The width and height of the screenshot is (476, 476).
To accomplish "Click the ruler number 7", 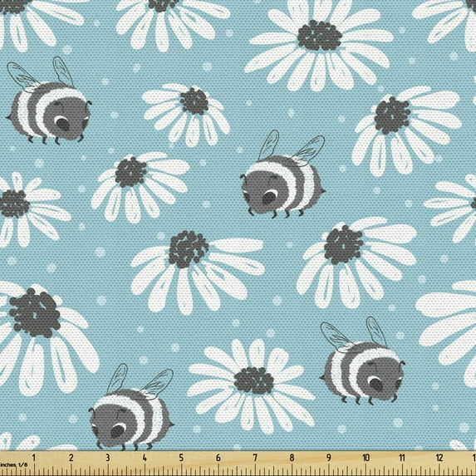I will [x=255, y=458].
